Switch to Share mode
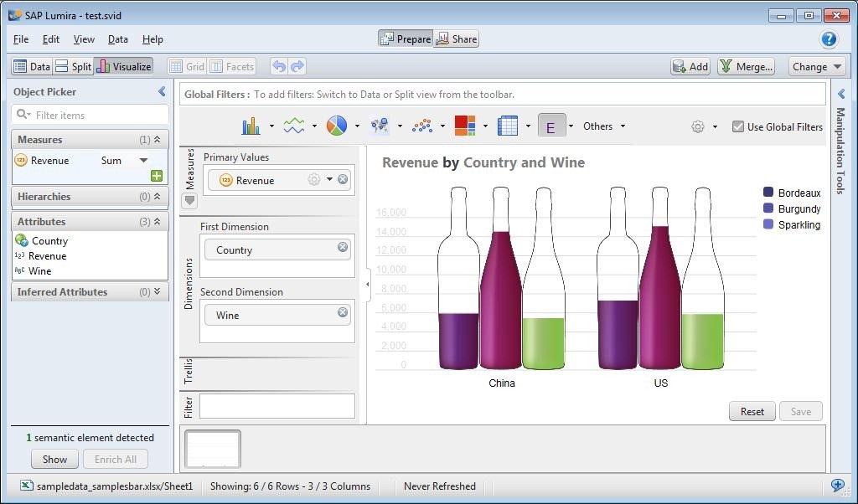Screen dimensions: 858x504 coord(457,39)
